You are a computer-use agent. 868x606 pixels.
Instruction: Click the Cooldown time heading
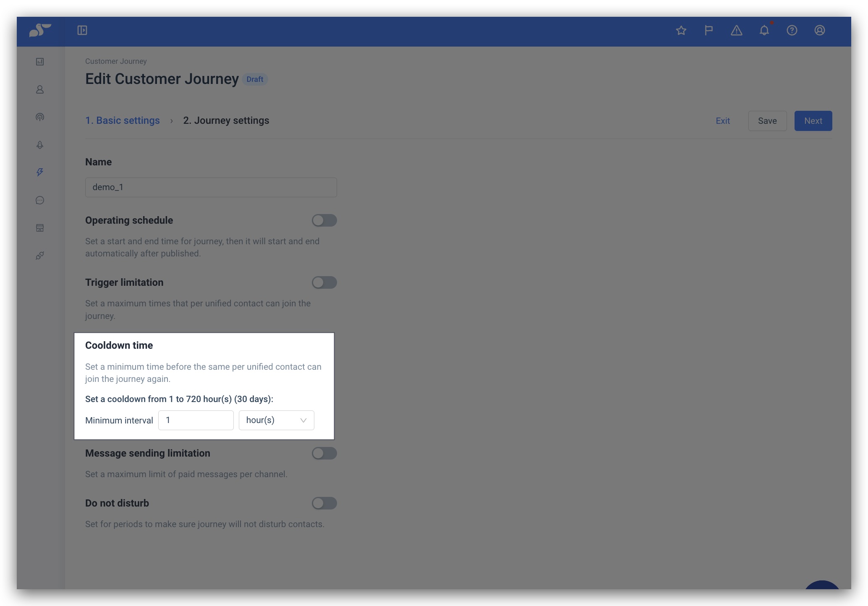[119, 345]
